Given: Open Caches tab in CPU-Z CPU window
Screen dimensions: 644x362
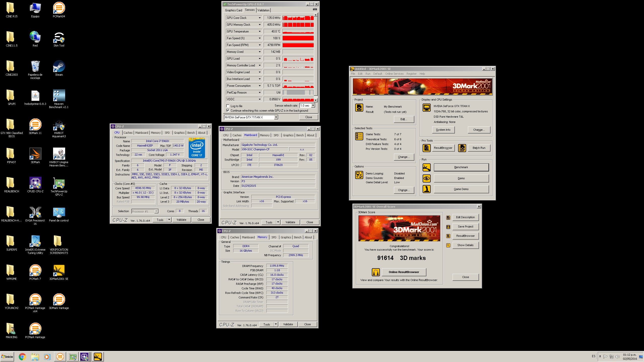Looking at the screenshot, I should pyautogui.click(x=128, y=133).
